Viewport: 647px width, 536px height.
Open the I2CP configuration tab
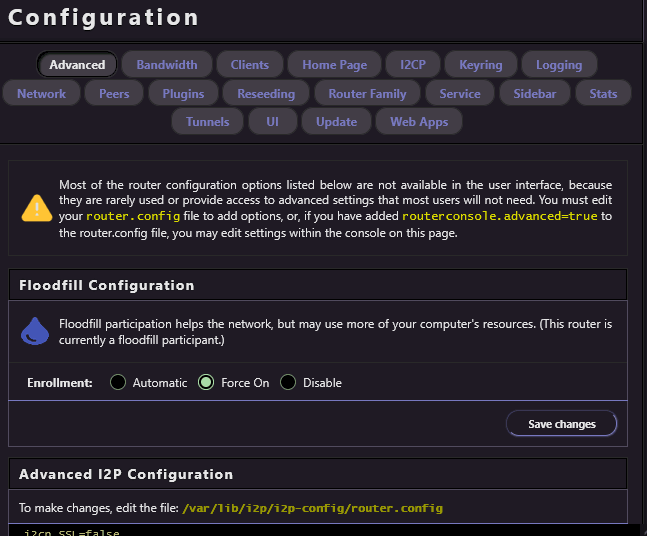point(413,65)
